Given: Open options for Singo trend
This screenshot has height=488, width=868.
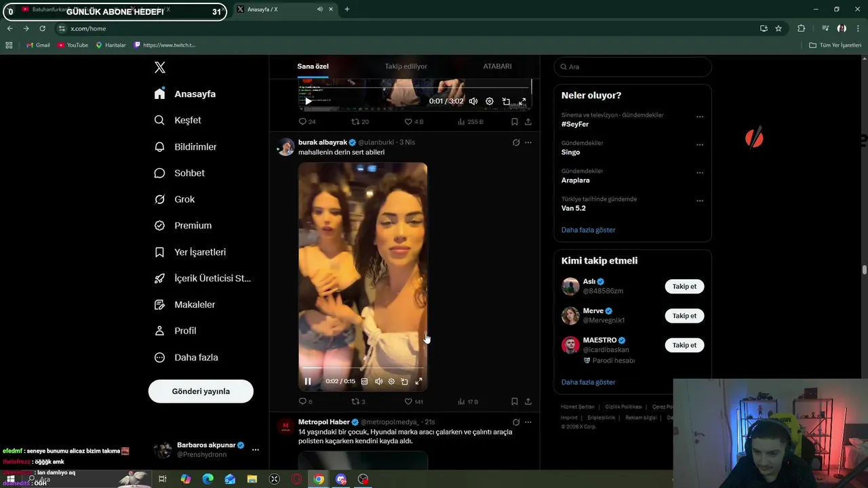Looking at the screenshot, I should (700, 144).
